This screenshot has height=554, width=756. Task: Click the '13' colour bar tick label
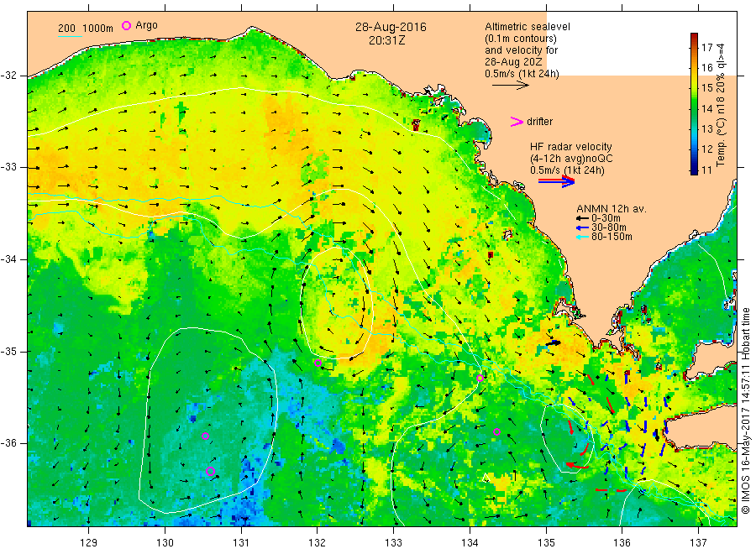(x=706, y=128)
